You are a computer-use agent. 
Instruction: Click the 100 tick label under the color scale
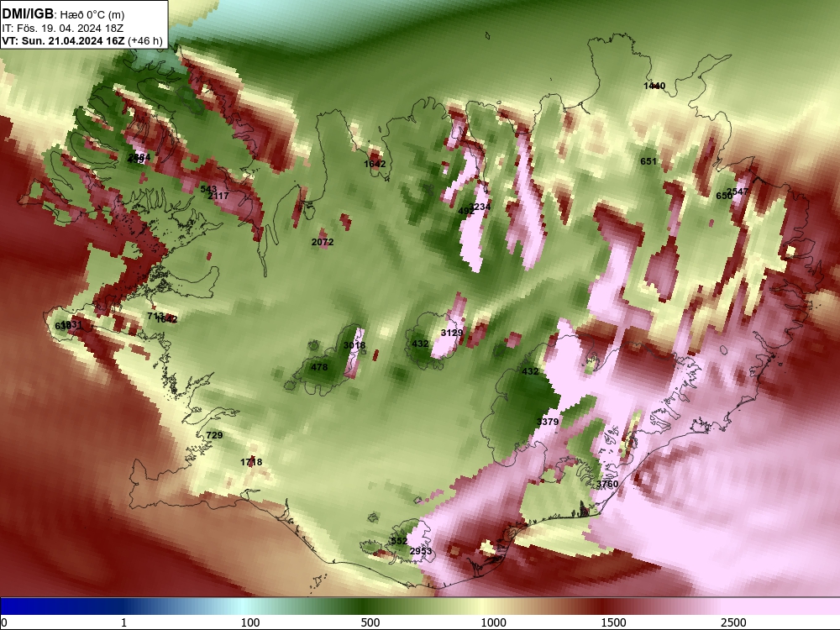pos(250,622)
